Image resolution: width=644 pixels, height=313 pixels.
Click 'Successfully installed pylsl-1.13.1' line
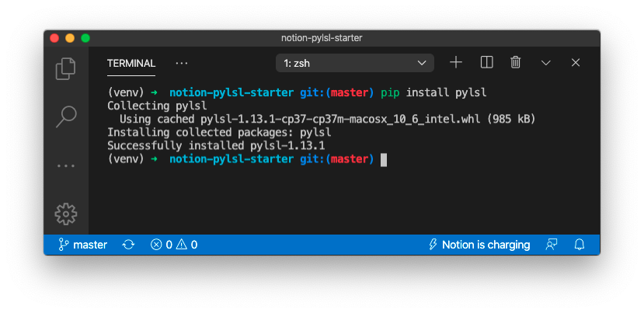216,146
